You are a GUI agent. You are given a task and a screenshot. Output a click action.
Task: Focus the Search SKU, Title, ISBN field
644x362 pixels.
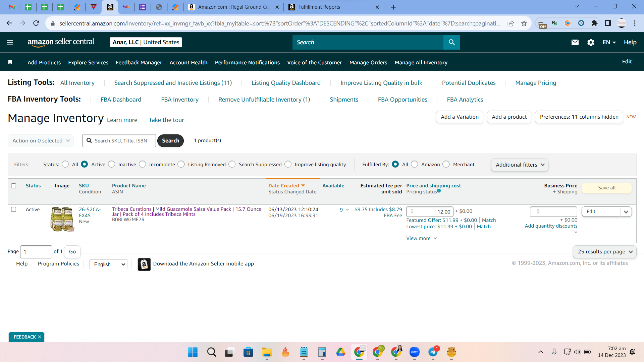119,141
